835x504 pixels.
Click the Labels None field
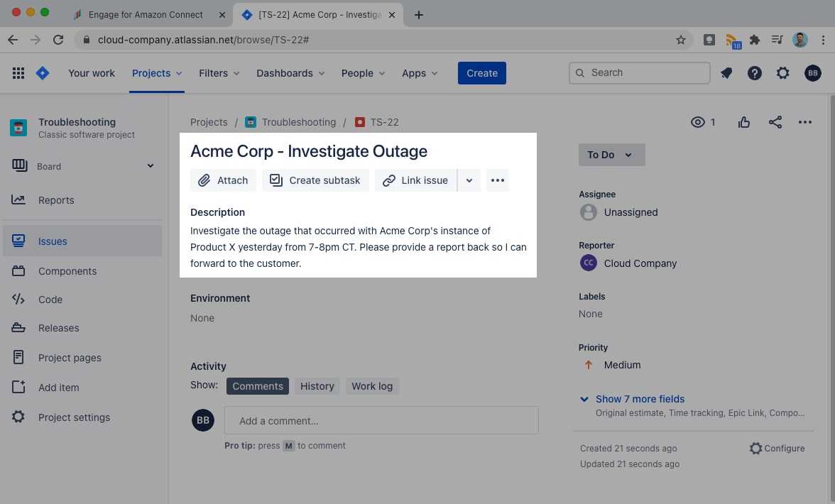(591, 314)
